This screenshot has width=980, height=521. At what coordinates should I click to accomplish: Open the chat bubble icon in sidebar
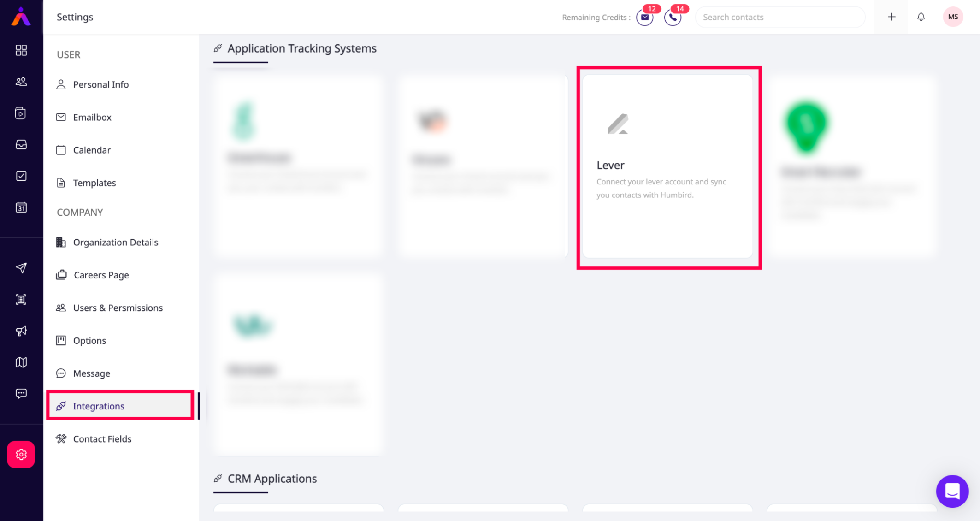[21, 393]
